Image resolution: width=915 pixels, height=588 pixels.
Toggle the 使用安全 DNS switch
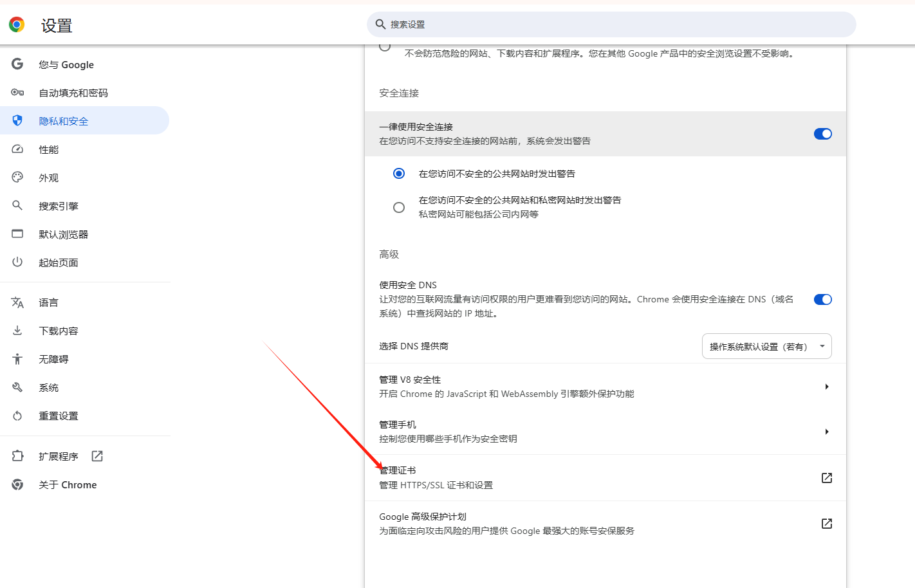pyautogui.click(x=823, y=299)
